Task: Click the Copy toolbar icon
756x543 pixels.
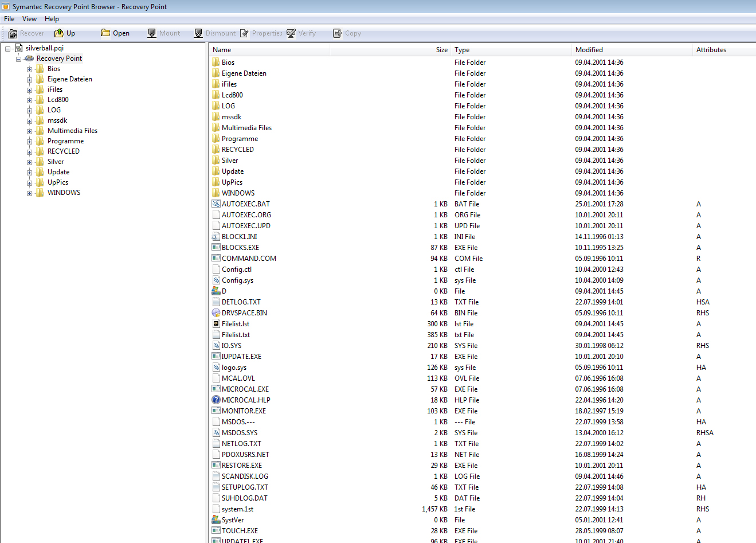Action: (x=338, y=33)
